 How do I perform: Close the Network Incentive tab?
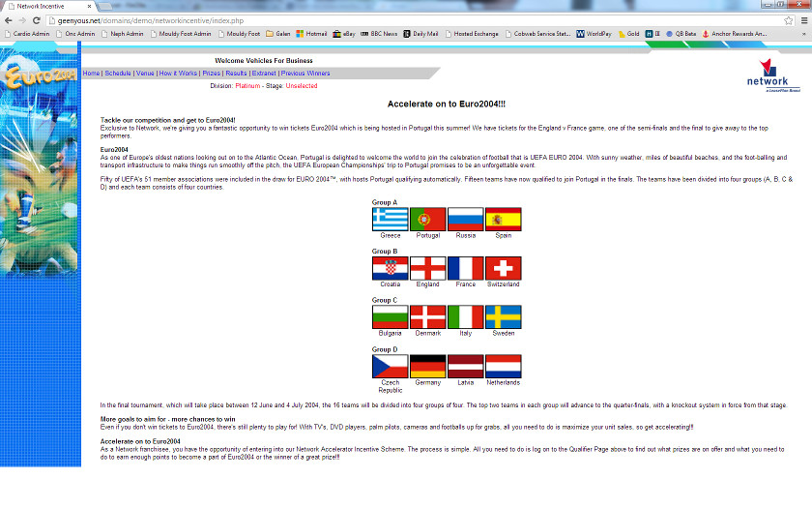click(89, 6)
